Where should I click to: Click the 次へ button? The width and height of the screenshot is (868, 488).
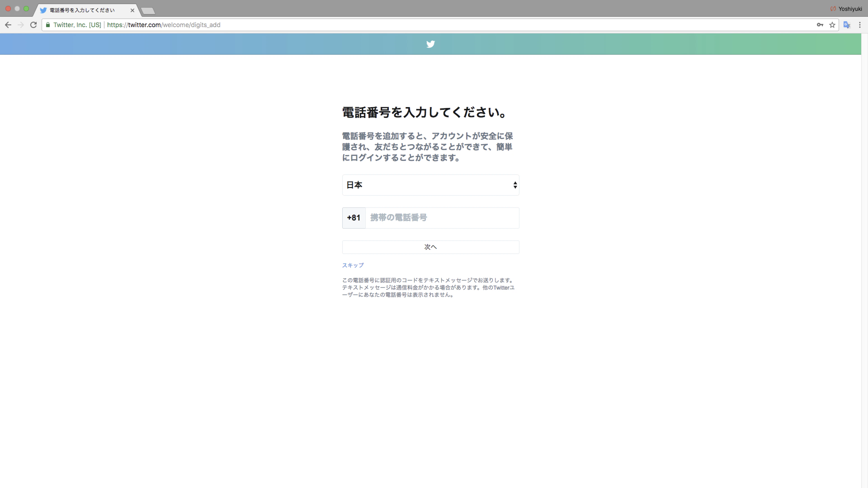[x=430, y=247]
